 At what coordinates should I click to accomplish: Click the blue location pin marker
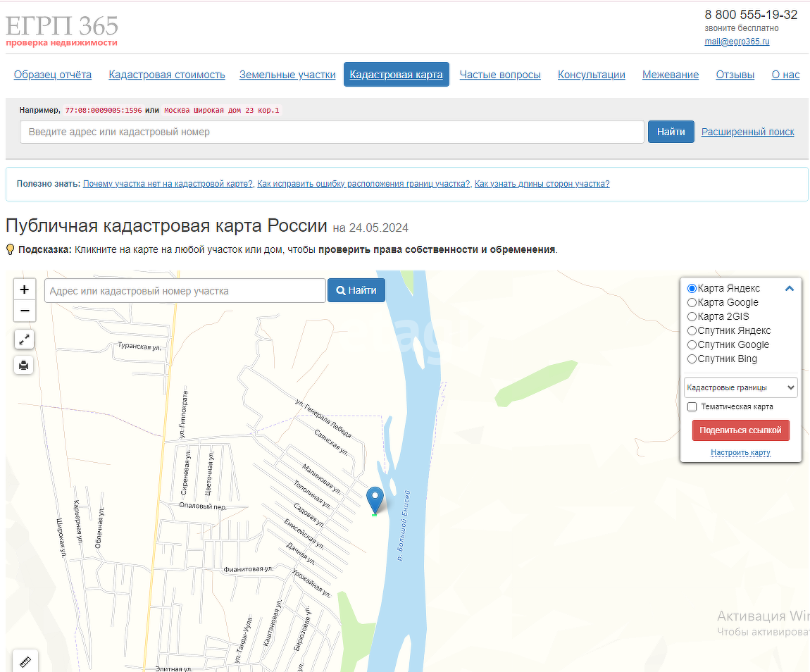[375, 499]
